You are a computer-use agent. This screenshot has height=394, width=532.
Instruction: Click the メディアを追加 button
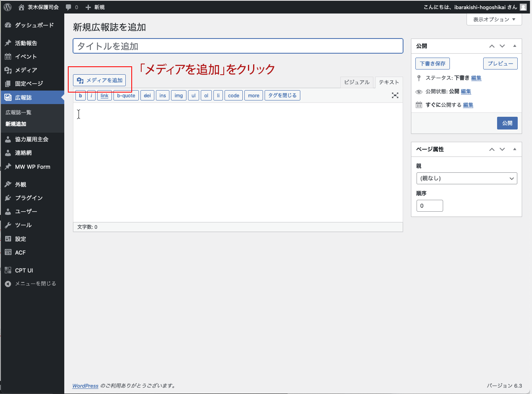(x=100, y=80)
